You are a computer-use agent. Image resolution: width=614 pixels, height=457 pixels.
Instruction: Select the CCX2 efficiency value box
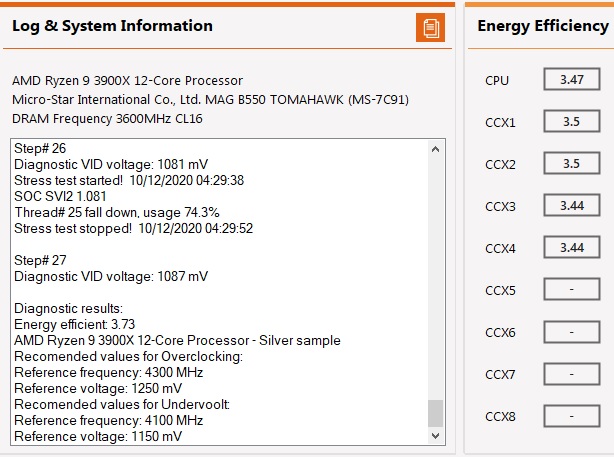[572, 163]
